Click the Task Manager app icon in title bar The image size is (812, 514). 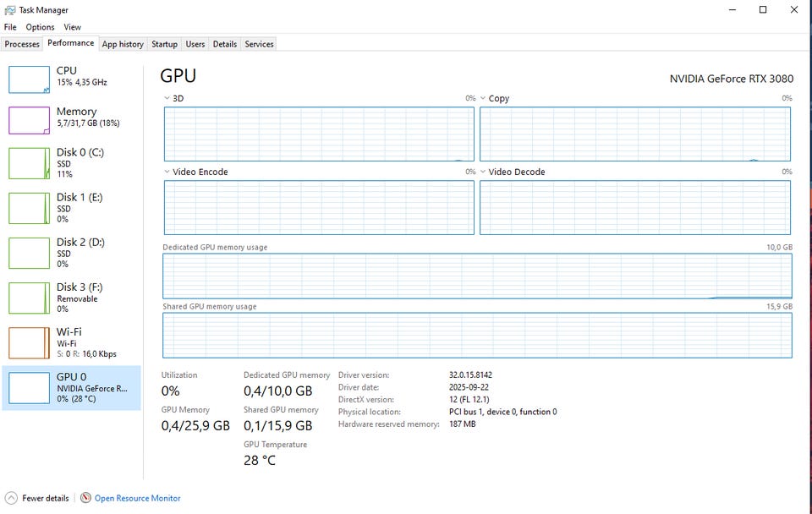[10, 10]
